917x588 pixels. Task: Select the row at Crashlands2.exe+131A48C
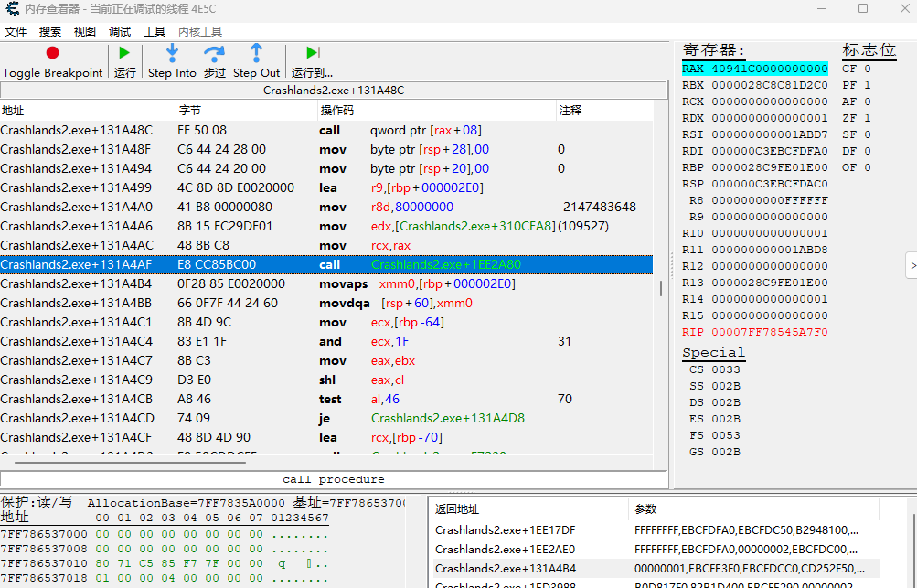326,130
